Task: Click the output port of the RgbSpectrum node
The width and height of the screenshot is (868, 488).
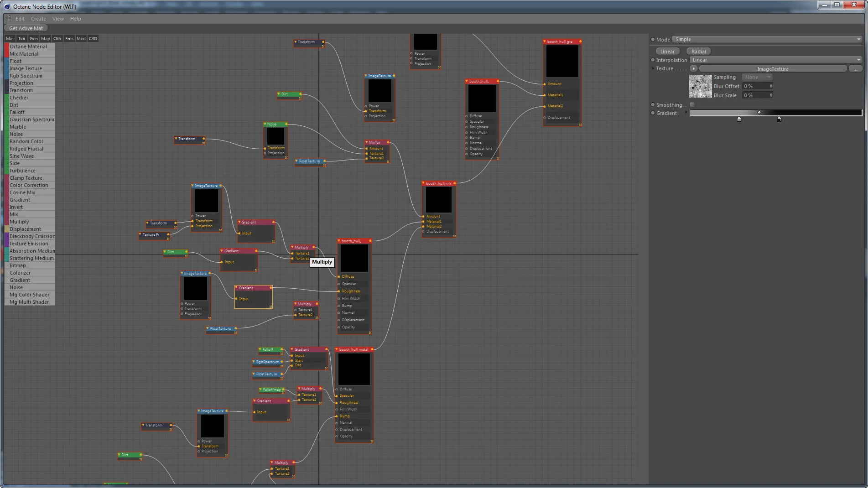Action: [x=281, y=362]
